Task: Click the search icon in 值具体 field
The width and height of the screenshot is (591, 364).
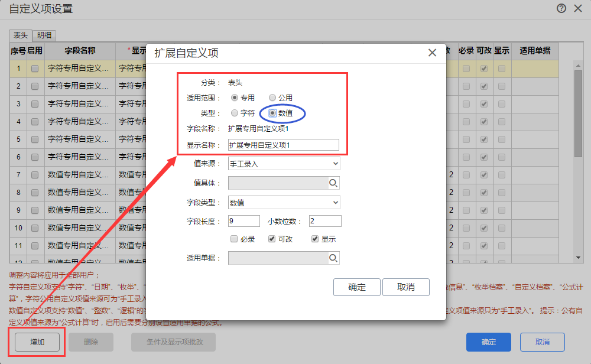Action: pyautogui.click(x=333, y=183)
